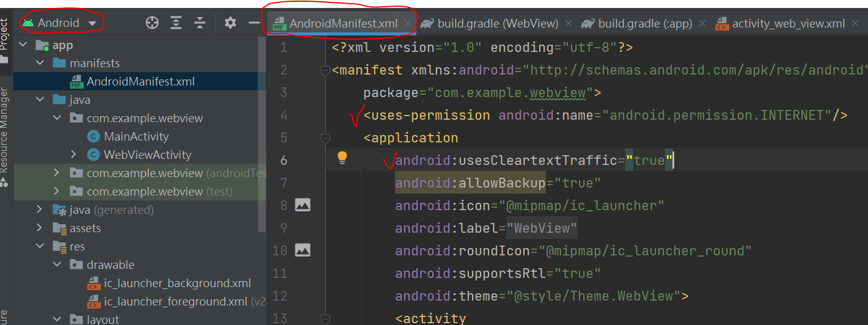Viewport: 868px width, 325px height.
Task: Collapse the app module node
Action: [23, 45]
